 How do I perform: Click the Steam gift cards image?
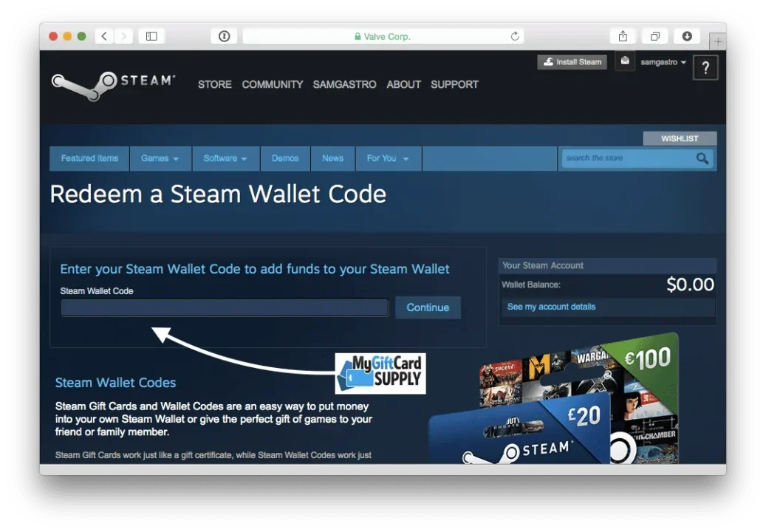coord(553,398)
